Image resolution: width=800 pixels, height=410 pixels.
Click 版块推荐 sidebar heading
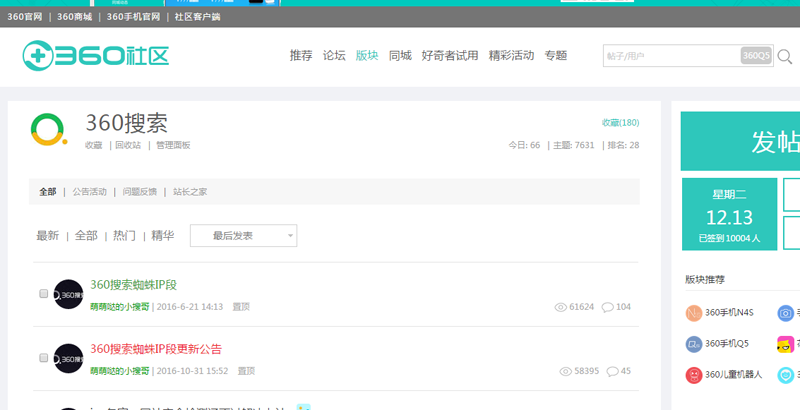(705, 279)
